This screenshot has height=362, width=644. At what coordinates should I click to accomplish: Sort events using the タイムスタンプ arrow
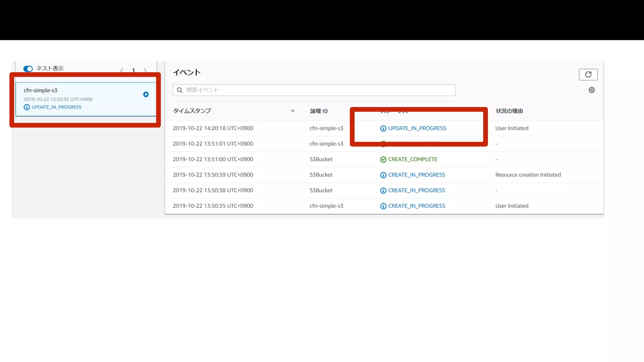tap(292, 111)
